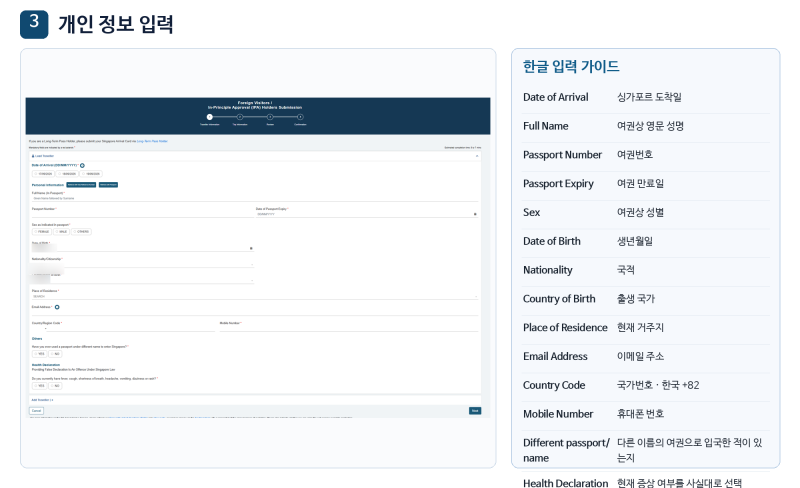Click the Mobile Number field
Image resolution: width=800 pixels, height=488 pixels.
point(349,329)
